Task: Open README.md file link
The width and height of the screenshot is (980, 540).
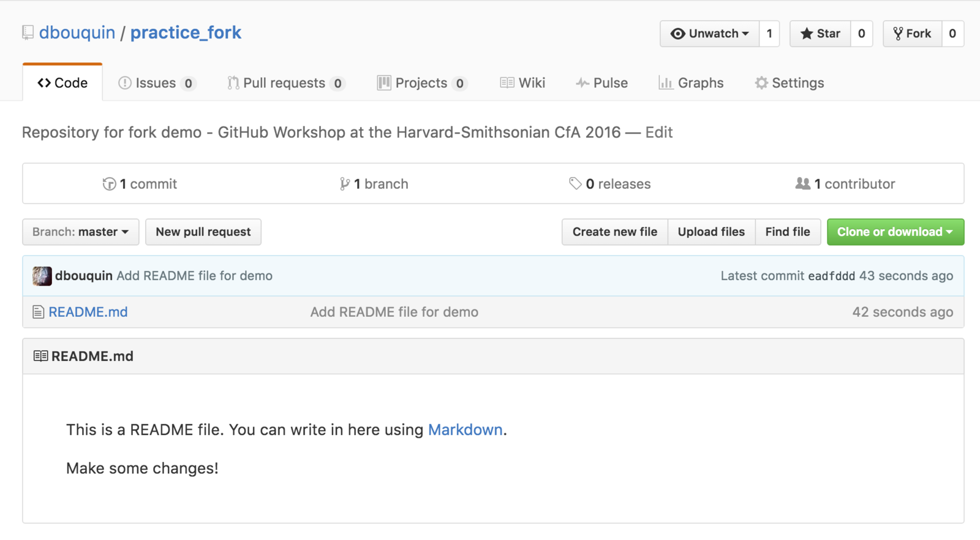Action: click(x=88, y=312)
